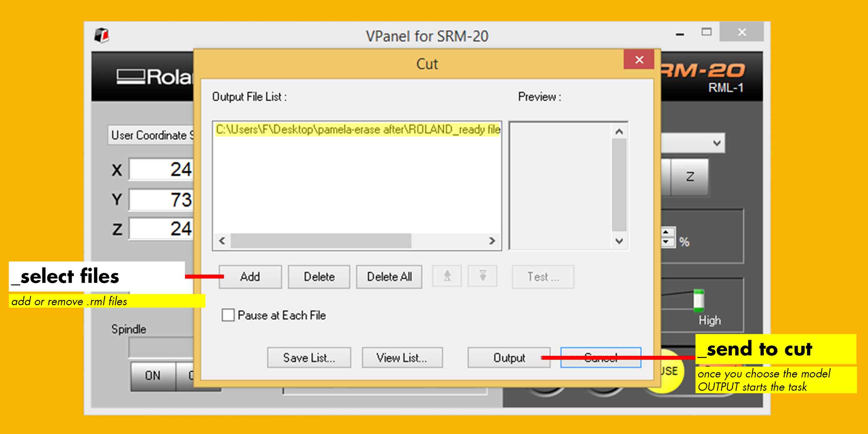868x434 pixels.
Task: Click the move file down arrow button
Action: tap(482, 276)
